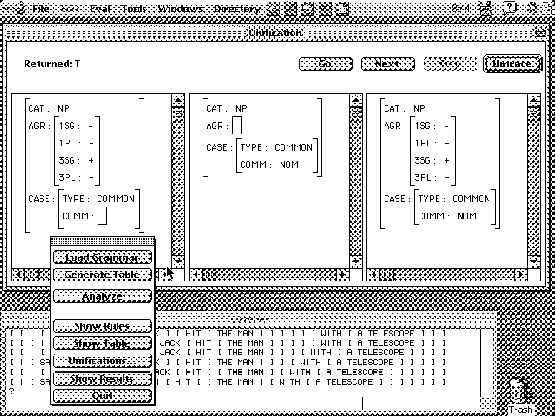This screenshot has width=555, height=416.
Task: Open the Apple menu icon
Action: 20,8
